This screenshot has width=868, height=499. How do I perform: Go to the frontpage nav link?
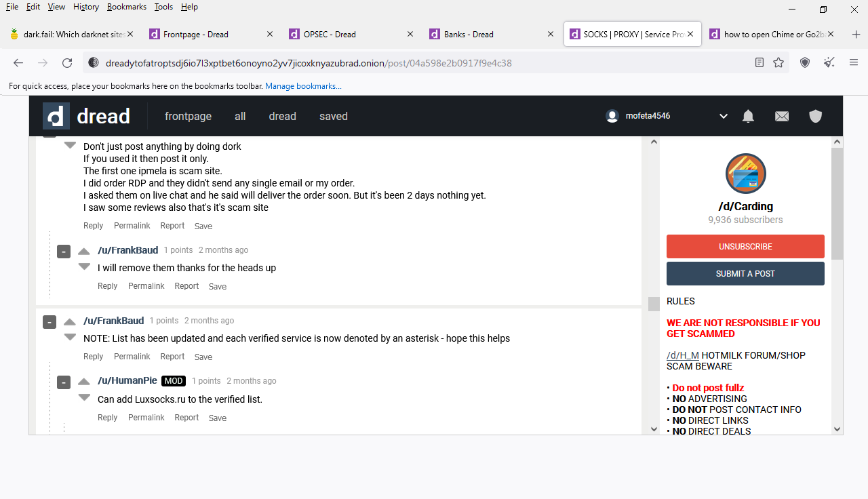pos(188,117)
